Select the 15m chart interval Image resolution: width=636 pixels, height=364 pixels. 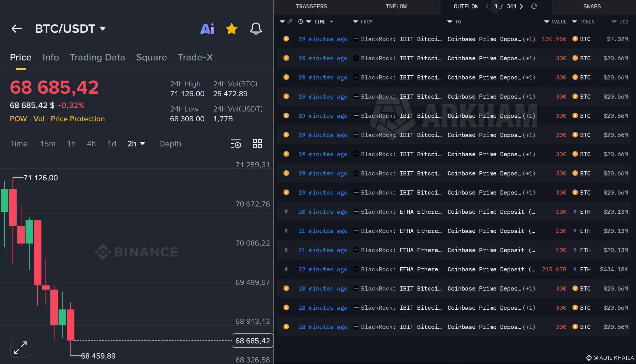48,144
